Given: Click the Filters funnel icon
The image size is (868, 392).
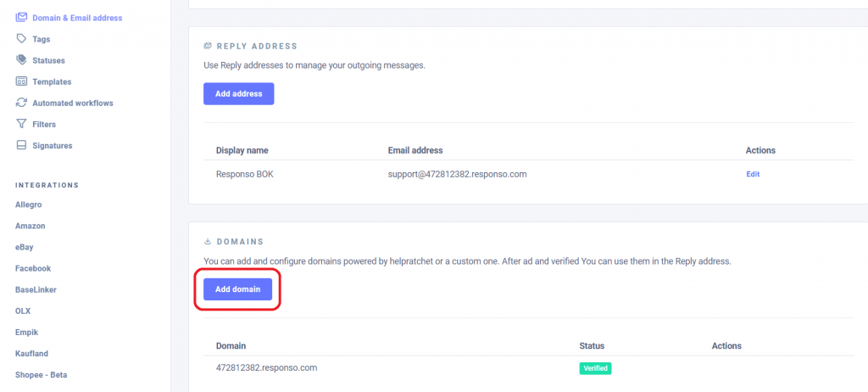Looking at the screenshot, I should point(22,124).
